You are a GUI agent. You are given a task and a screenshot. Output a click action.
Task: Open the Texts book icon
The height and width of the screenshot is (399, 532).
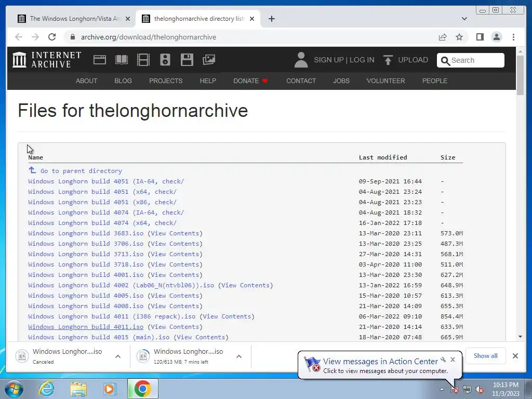point(122,60)
